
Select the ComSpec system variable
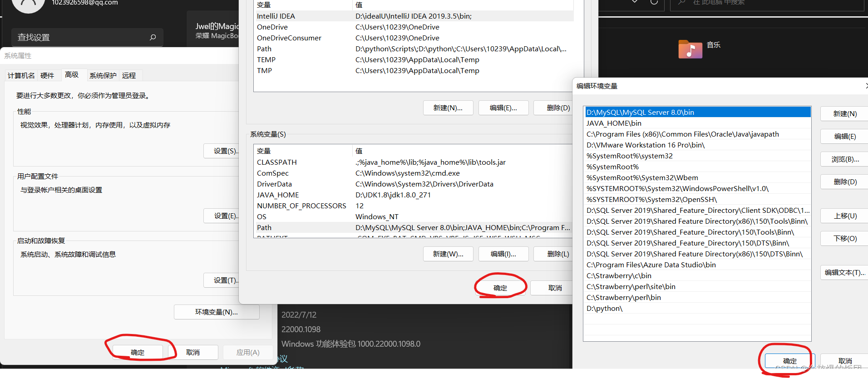(414, 173)
